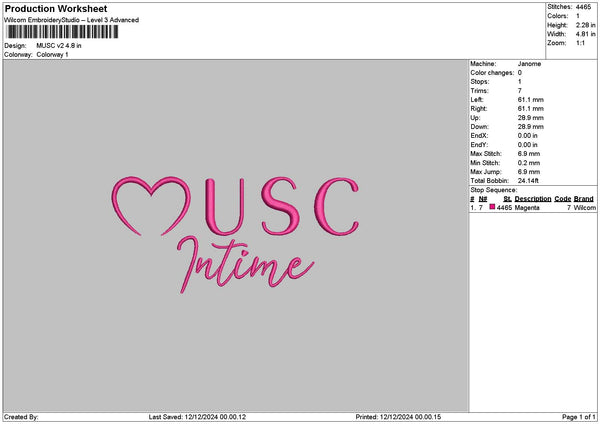Click the barcode under the title

point(62,32)
